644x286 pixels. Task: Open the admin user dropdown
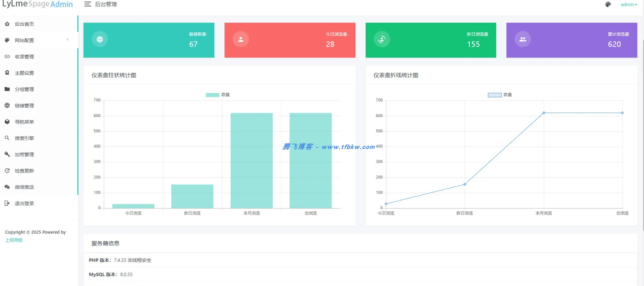click(x=629, y=4)
